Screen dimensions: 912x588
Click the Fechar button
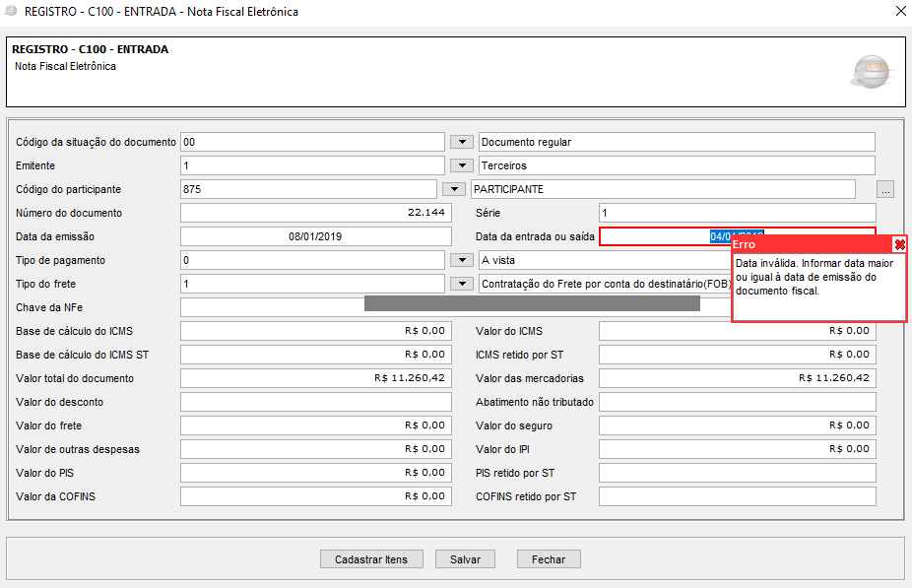click(549, 559)
